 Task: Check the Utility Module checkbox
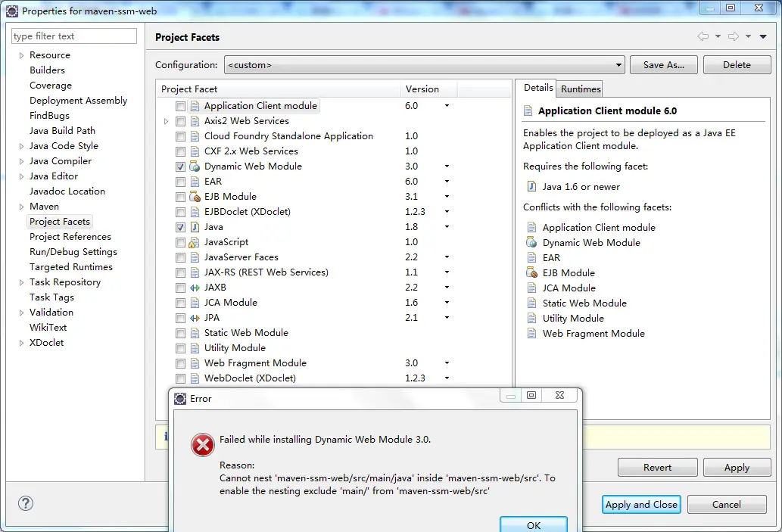(180, 349)
